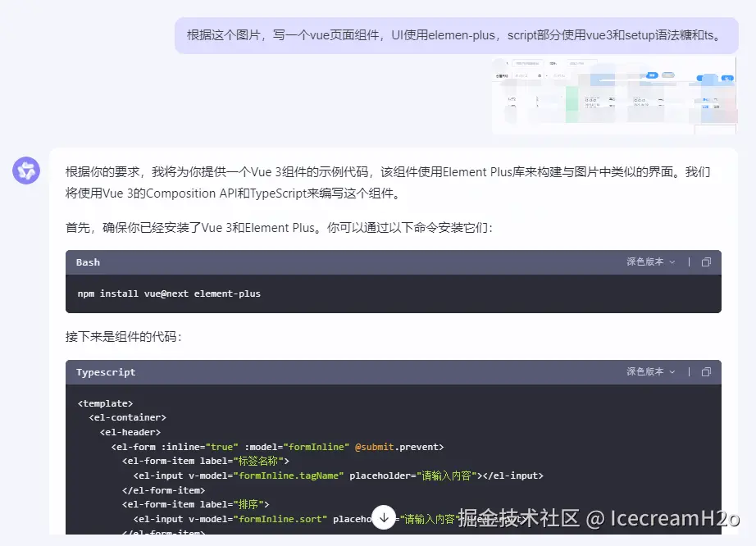This screenshot has width=756, height=546.
Task: Click the 首先，确保你已经安装了 paragraph
Action: click(x=279, y=227)
